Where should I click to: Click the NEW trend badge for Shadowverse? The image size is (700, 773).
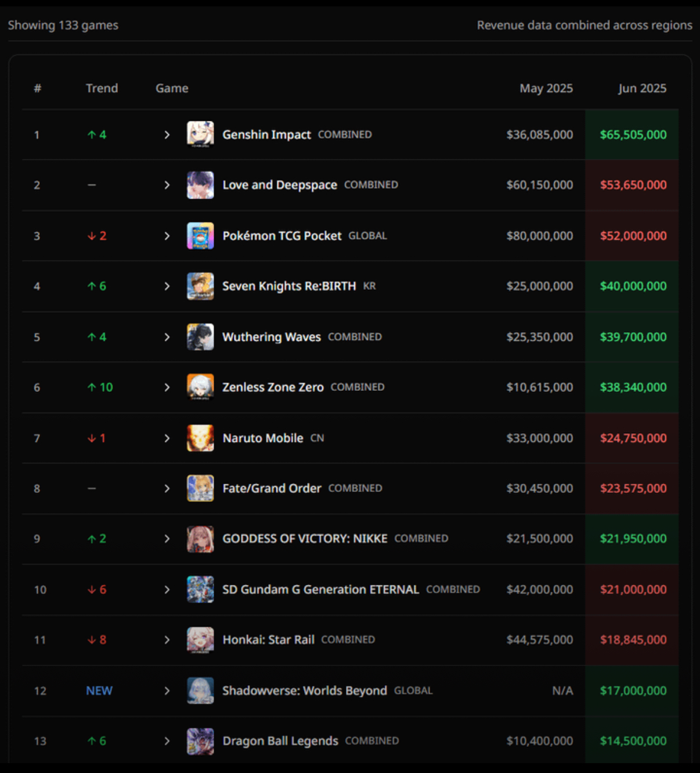[x=99, y=691]
